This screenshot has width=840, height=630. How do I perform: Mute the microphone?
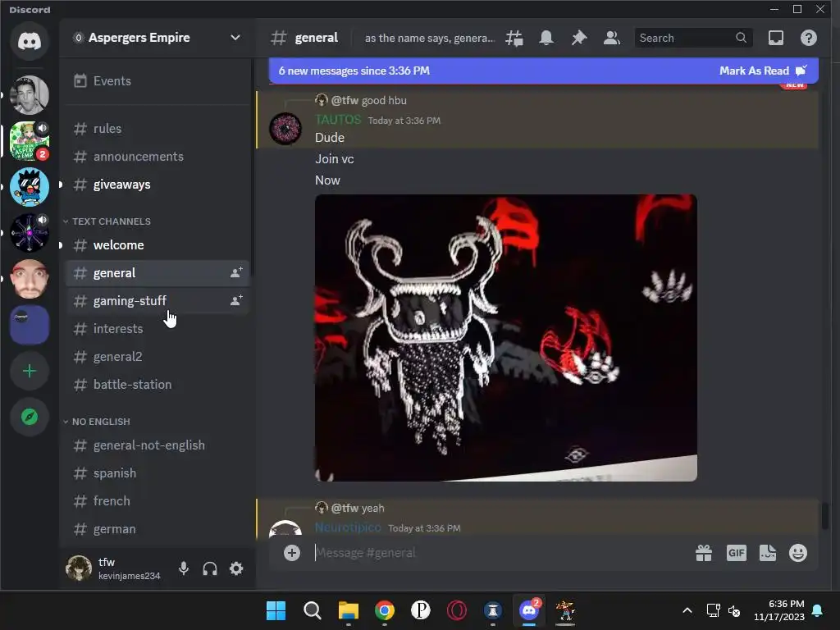pos(183,568)
